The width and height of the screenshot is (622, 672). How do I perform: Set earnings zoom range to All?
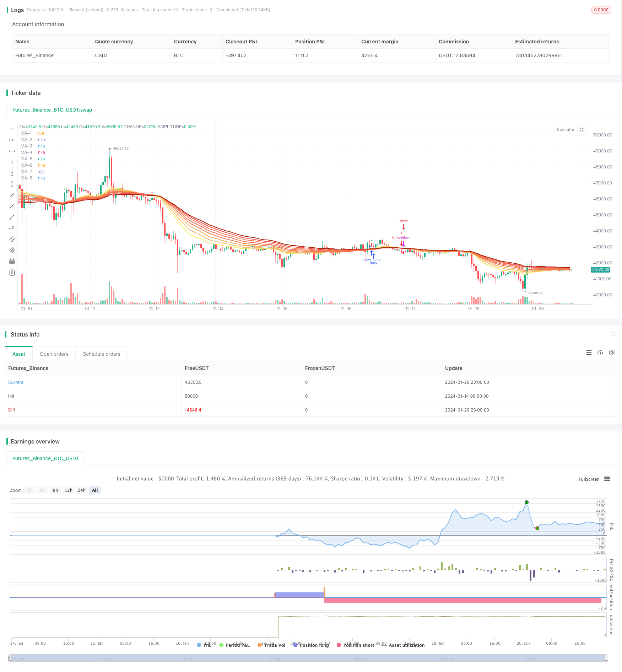point(95,490)
